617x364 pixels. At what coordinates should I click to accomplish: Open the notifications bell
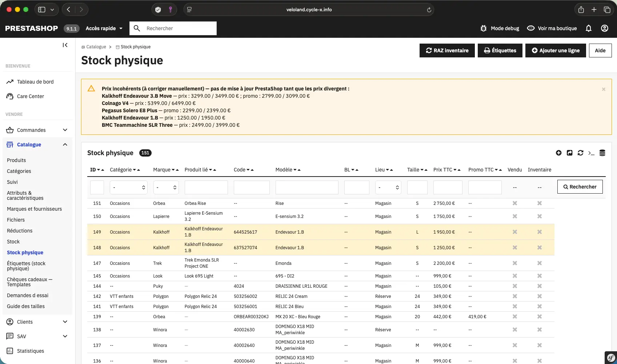(589, 28)
